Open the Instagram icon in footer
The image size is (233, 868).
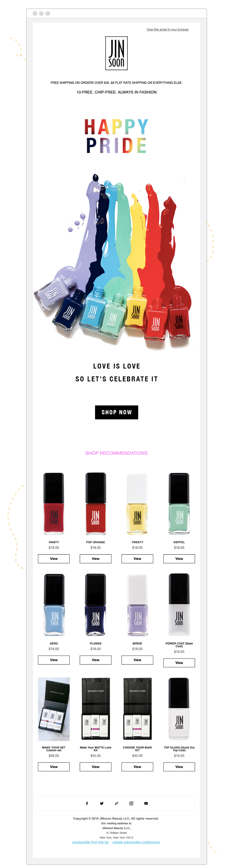tap(131, 803)
